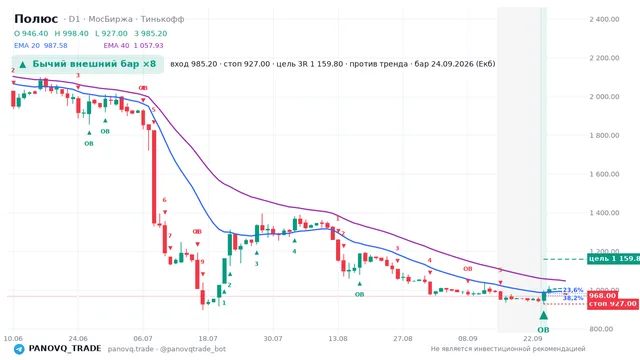Click the '2 400.00' price axis label
640x360 pixels.
click(x=604, y=19)
